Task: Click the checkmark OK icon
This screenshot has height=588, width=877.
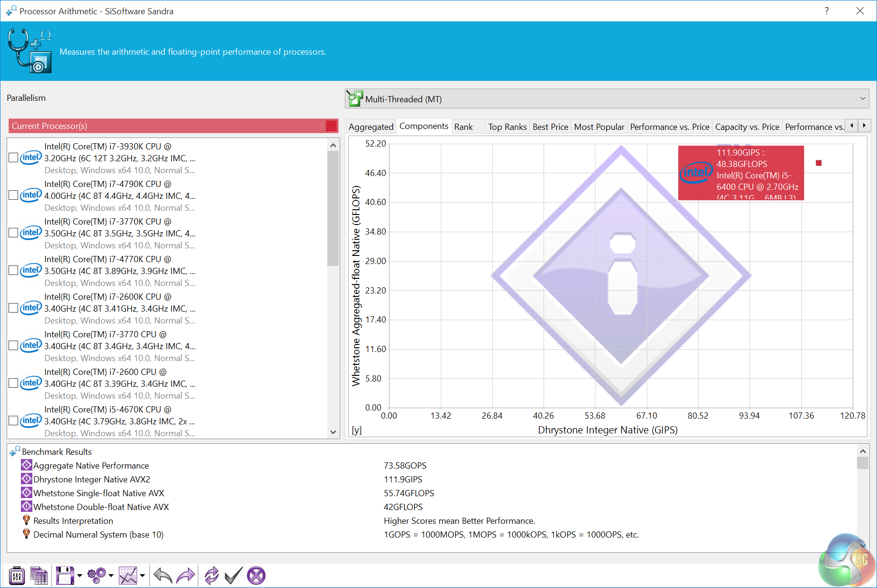Action: [234, 576]
